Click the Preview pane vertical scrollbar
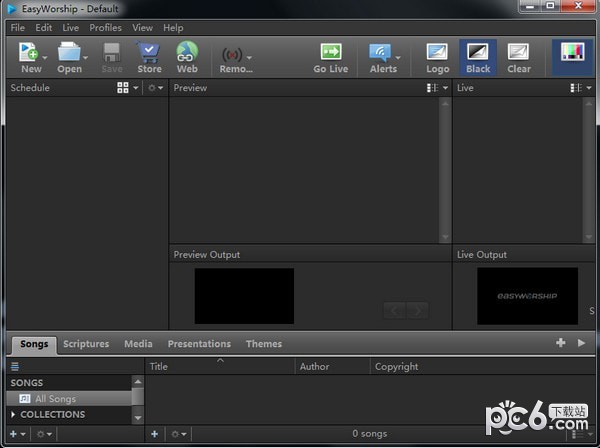600x448 pixels. 445,170
